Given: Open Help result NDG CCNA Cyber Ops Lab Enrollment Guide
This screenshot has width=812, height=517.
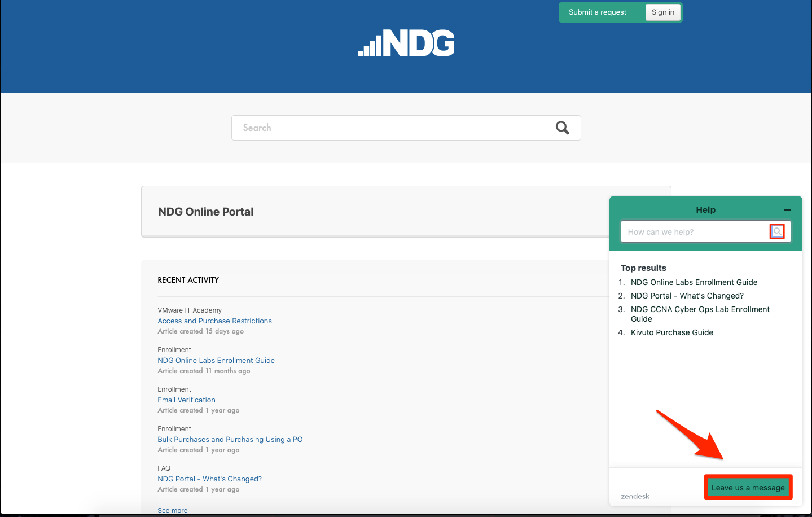Looking at the screenshot, I should (700, 314).
